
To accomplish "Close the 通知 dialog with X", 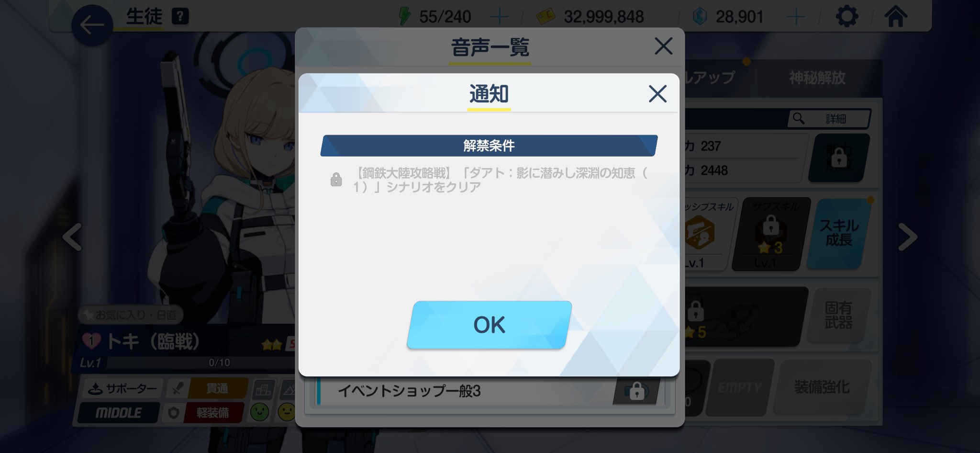I will 657,94.
